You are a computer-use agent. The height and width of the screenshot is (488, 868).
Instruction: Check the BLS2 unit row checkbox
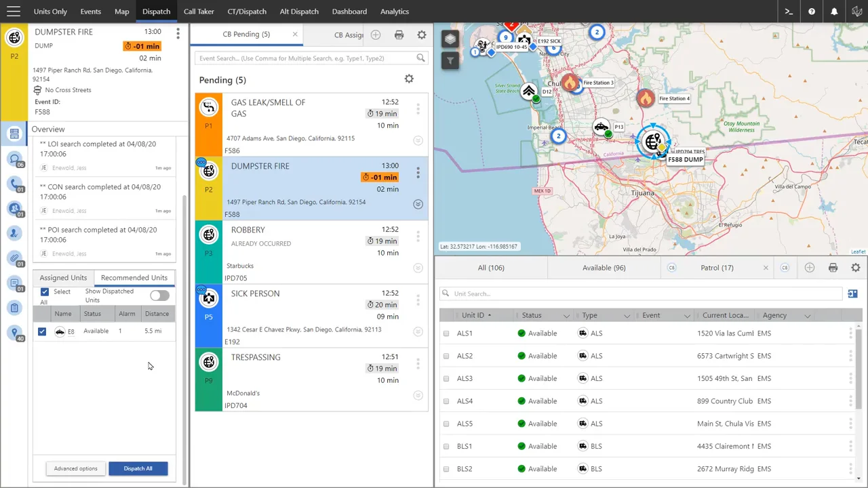[446, 469]
